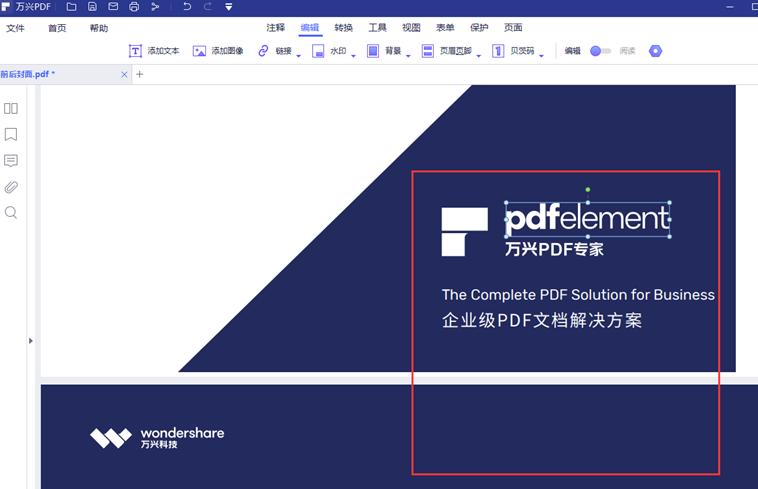Switch to the 编辑 tab

point(310,28)
